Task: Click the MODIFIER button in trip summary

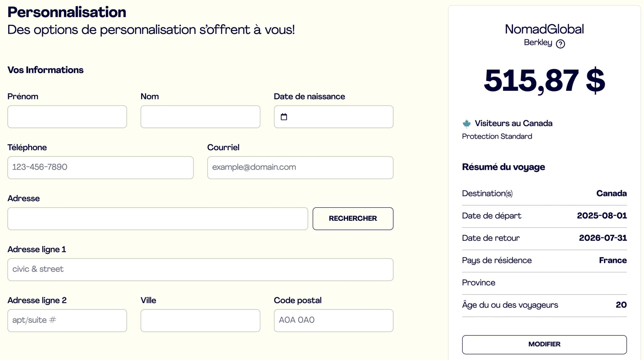Action: (544, 344)
